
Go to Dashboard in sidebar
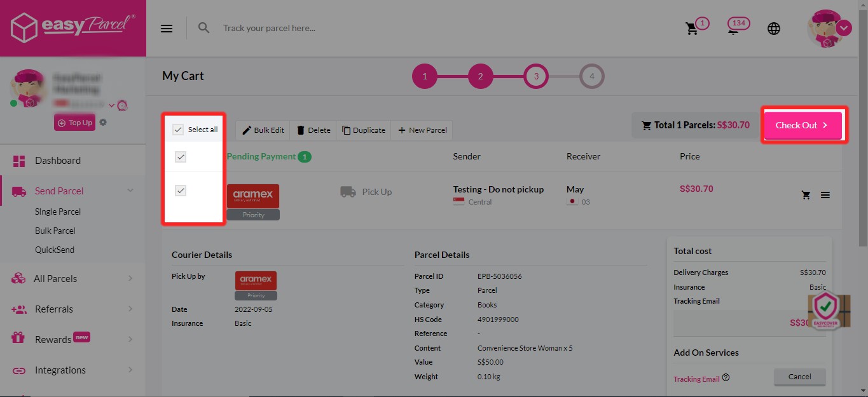coord(57,161)
